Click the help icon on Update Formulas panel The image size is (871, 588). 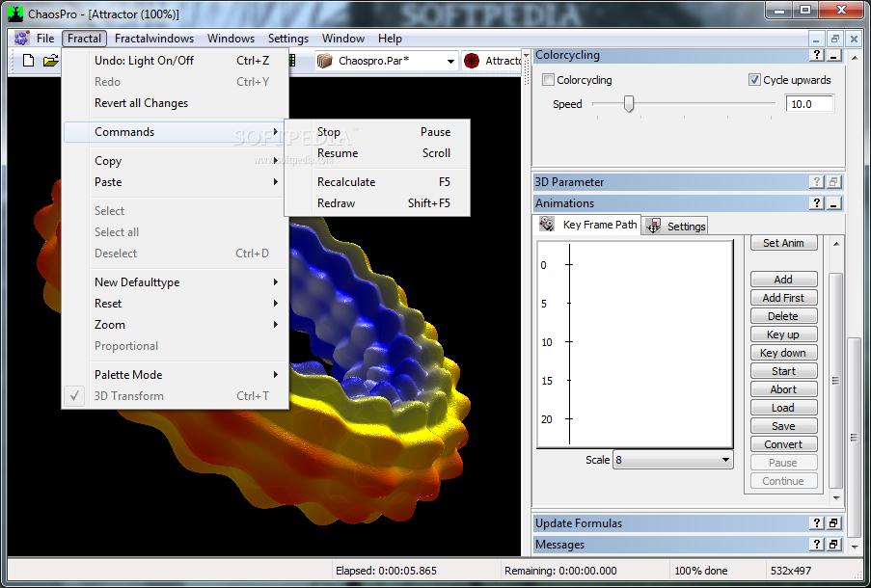[x=816, y=523]
